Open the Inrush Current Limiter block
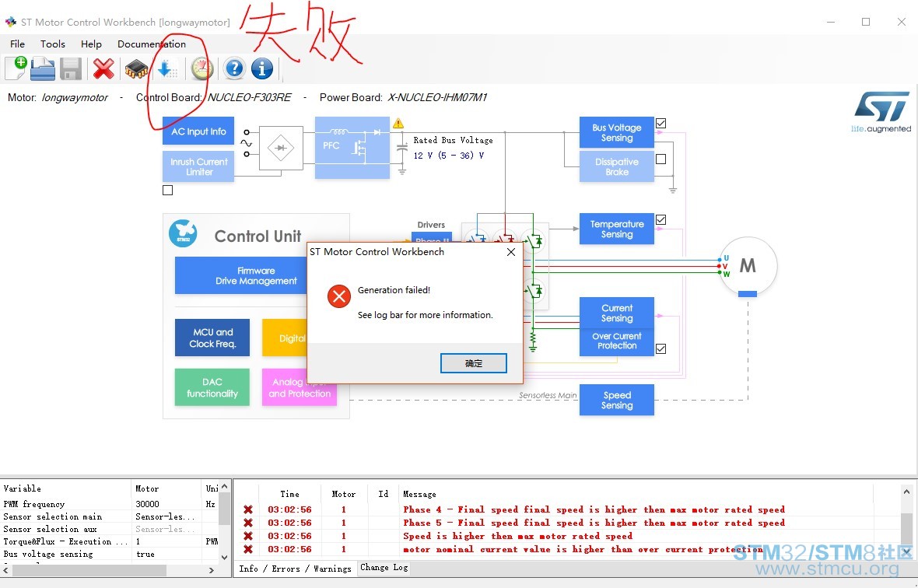This screenshot has width=918, height=588. click(198, 166)
